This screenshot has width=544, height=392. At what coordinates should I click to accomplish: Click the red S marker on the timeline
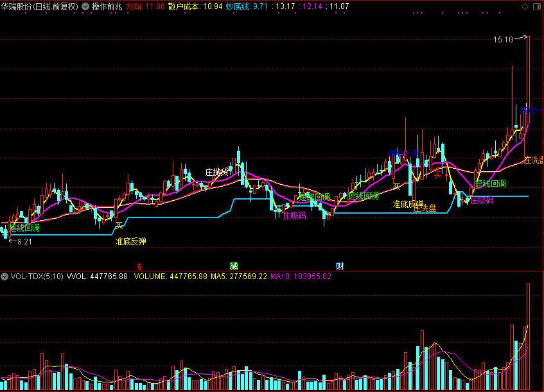pyautogui.click(x=139, y=266)
